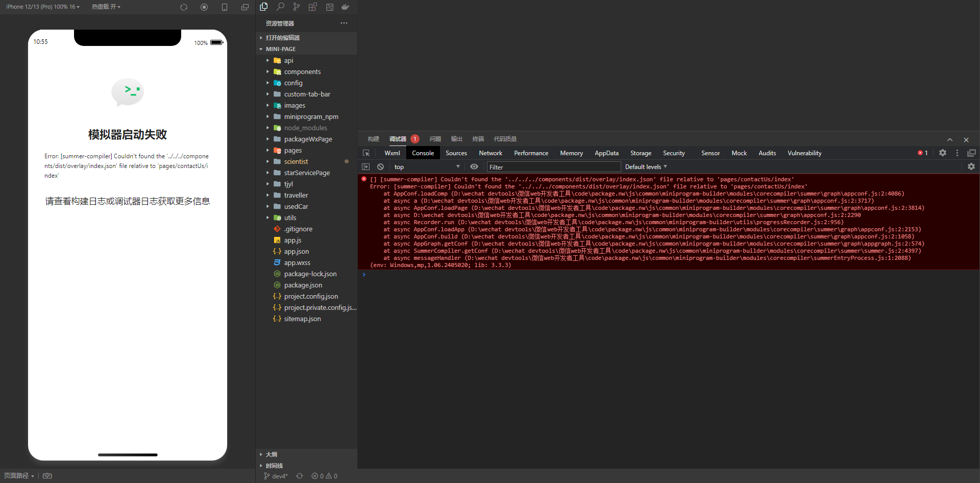
Task: Switch to the 终端 terminal tab
Action: 478,139
